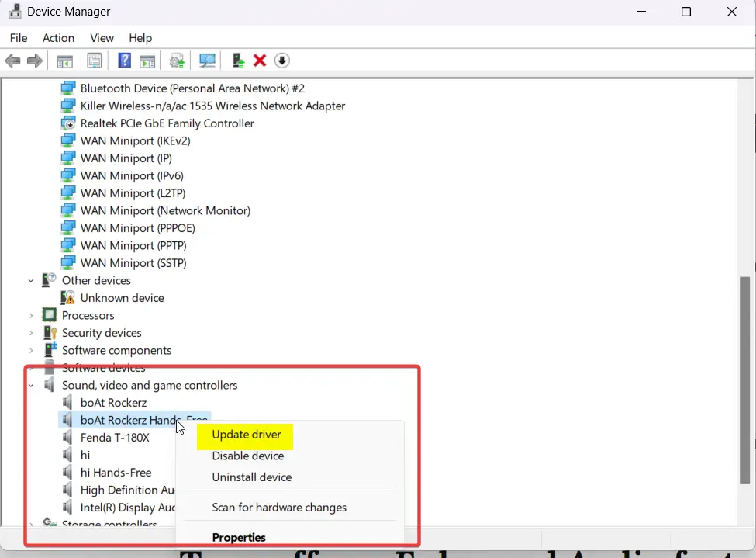This screenshot has width=756, height=558.
Task: Expand the Processors category
Action: coord(31,316)
